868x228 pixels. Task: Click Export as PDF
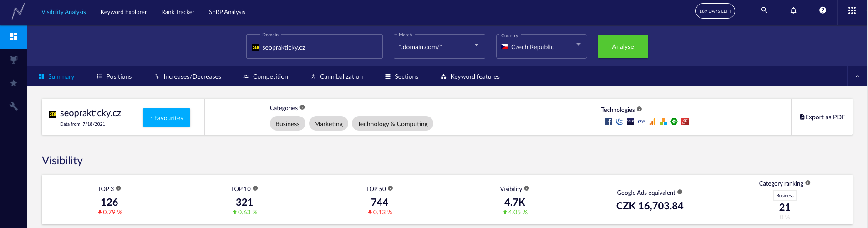coord(822,117)
